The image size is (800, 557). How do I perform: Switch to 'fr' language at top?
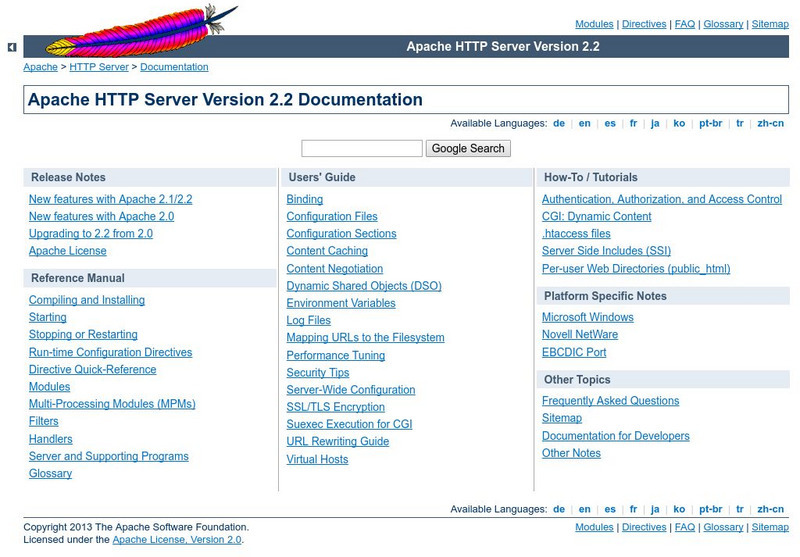point(633,123)
